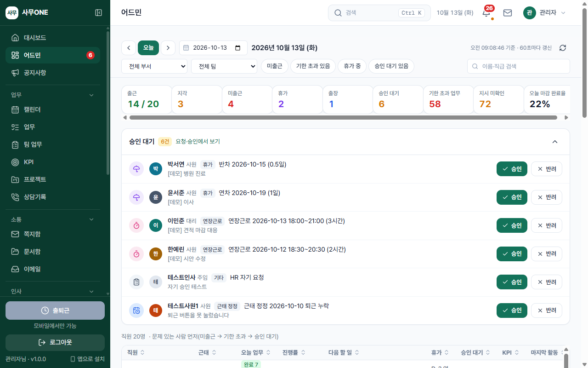
Task: Collapse the 소통 sidebar group
Action: pyautogui.click(x=91, y=219)
